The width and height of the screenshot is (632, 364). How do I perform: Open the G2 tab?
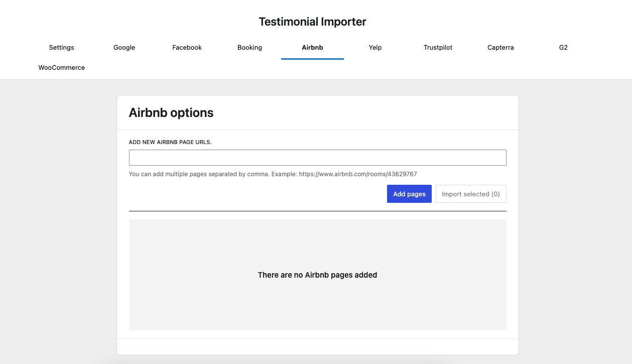pos(563,48)
